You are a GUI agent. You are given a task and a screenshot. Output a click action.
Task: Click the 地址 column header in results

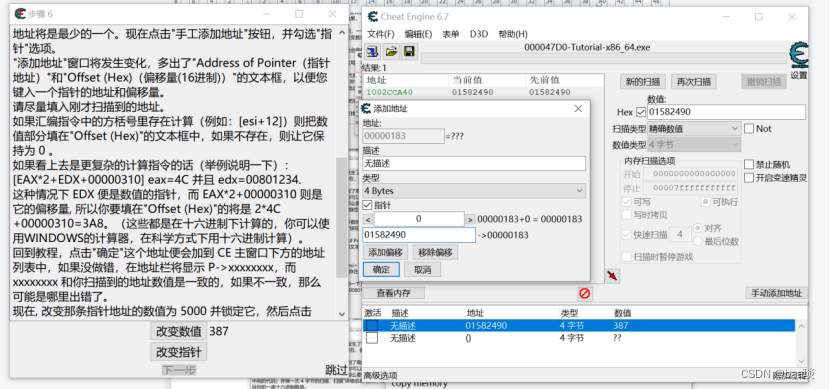377,80
